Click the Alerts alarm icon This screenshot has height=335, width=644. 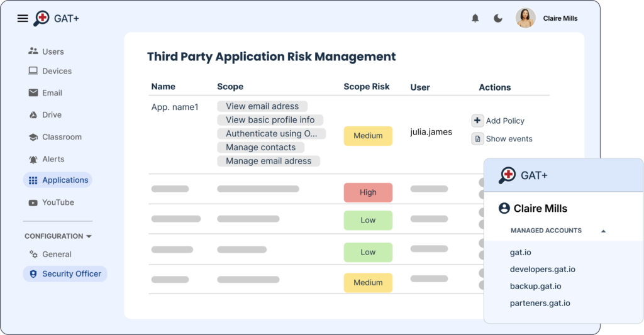[x=33, y=159]
